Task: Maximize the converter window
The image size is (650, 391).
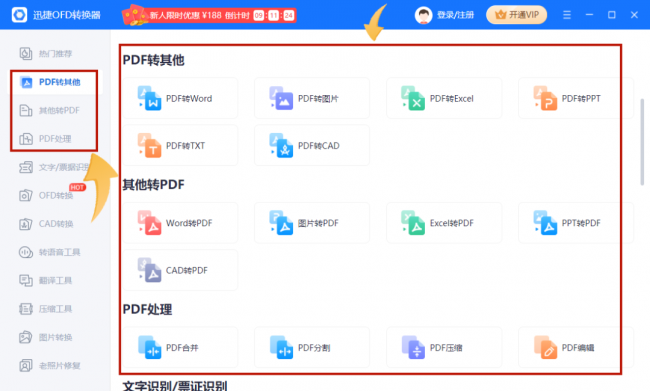Action: pyautogui.click(x=611, y=15)
